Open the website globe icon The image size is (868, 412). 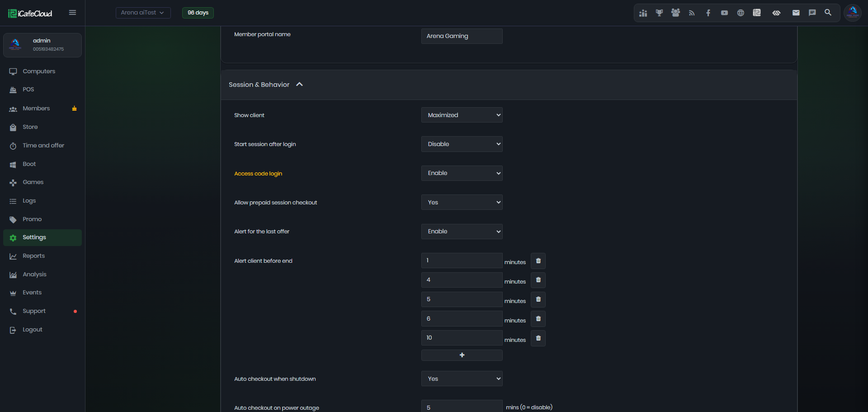pyautogui.click(x=741, y=13)
